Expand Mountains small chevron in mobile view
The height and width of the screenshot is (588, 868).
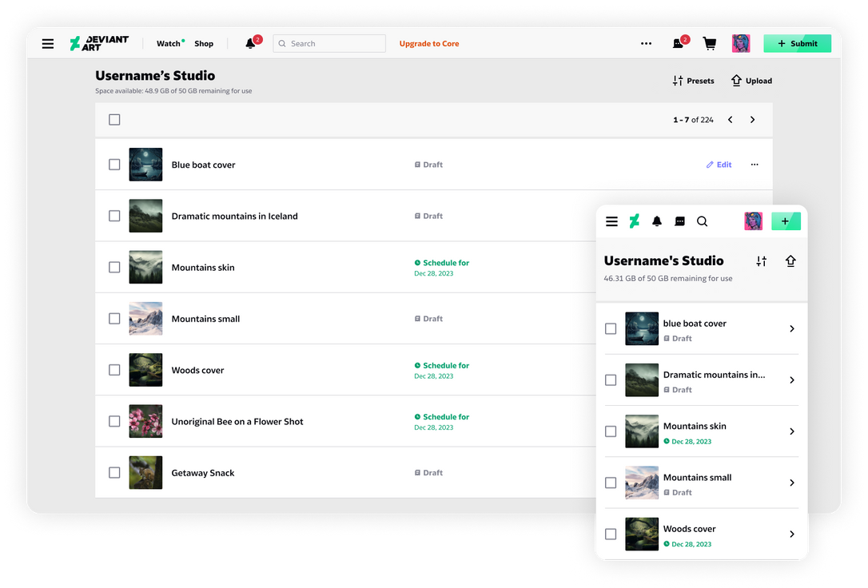(x=792, y=483)
